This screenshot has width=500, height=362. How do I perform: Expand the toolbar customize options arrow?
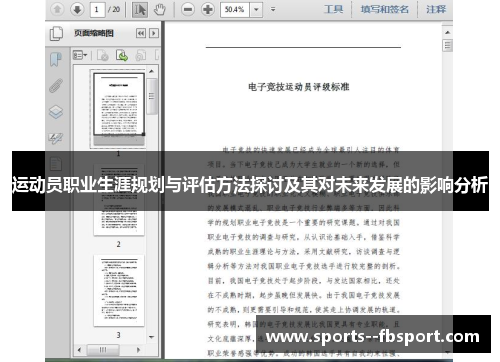273,9
